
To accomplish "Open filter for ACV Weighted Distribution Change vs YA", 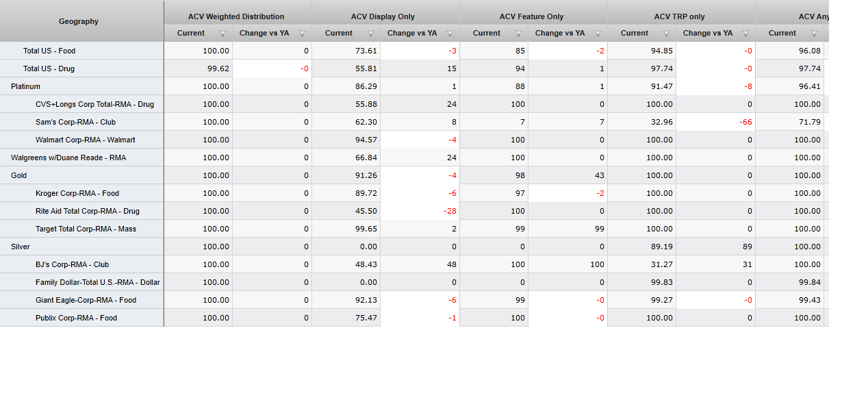I will (302, 34).
